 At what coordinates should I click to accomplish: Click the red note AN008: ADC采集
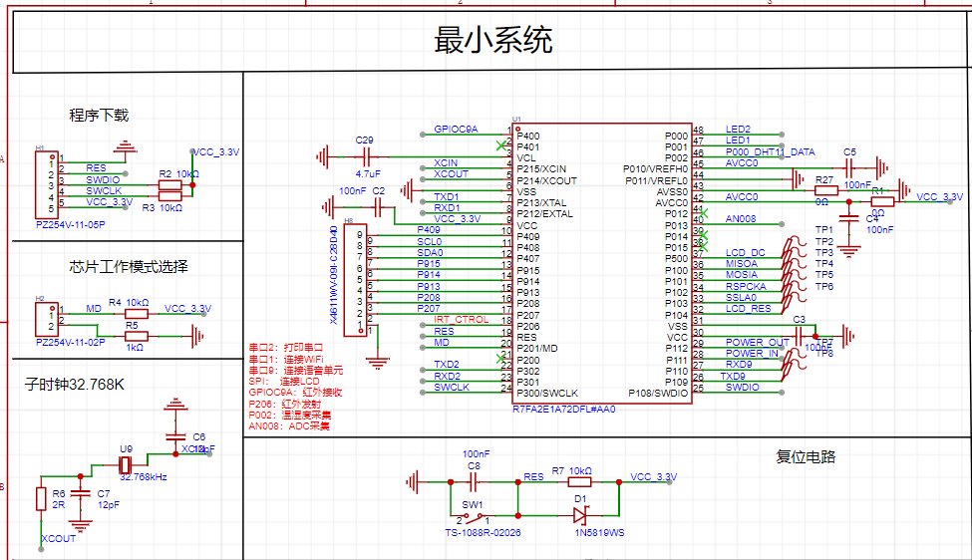pyautogui.click(x=289, y=426)
